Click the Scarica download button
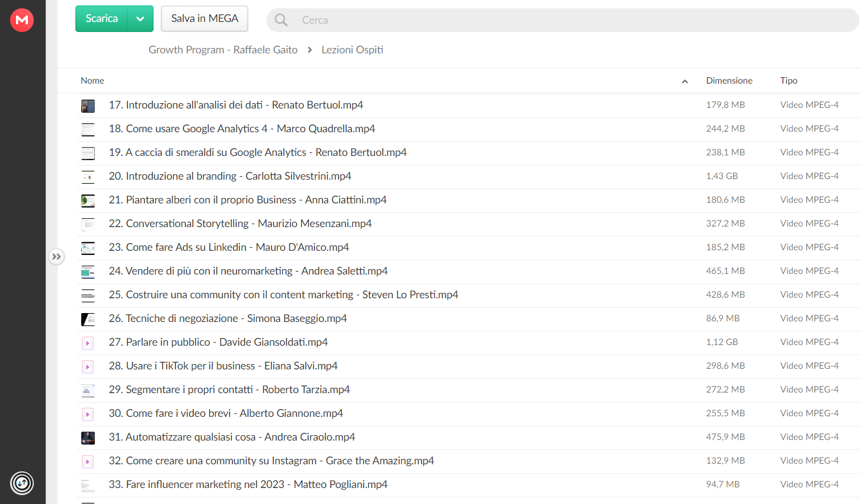Screen dimensions: 861x504 tap(101, 19)
